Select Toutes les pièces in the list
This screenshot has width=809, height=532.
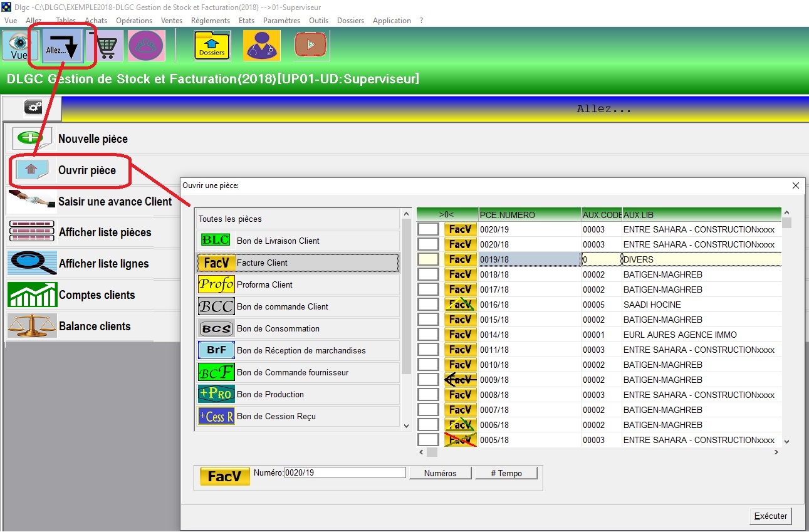[297, 219]
